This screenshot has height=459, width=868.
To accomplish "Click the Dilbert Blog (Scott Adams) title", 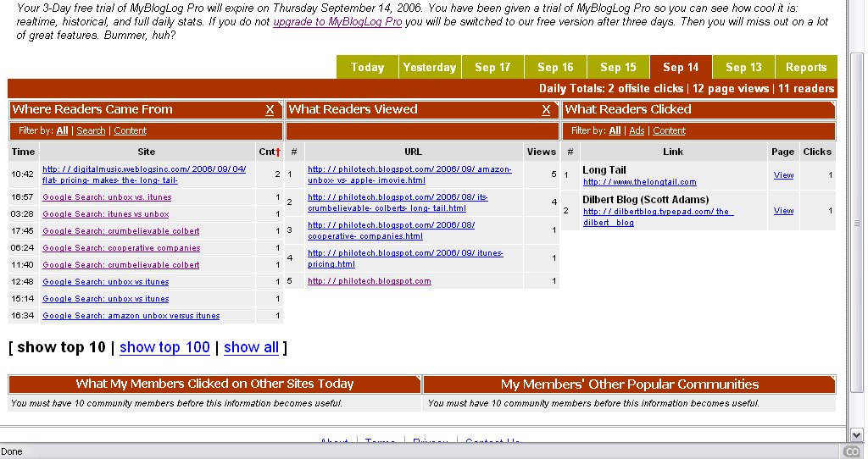I will coord(645,200).
